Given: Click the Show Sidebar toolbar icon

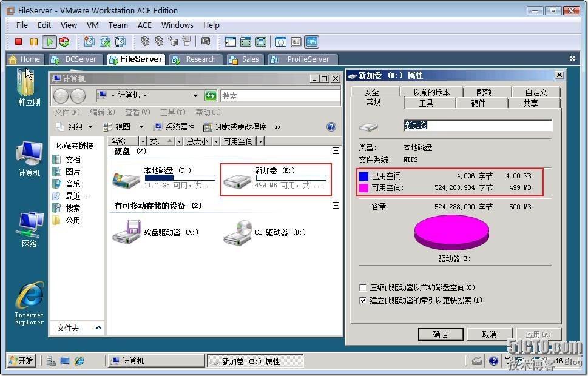Looking at the screenshot, I should pos(230,42).
